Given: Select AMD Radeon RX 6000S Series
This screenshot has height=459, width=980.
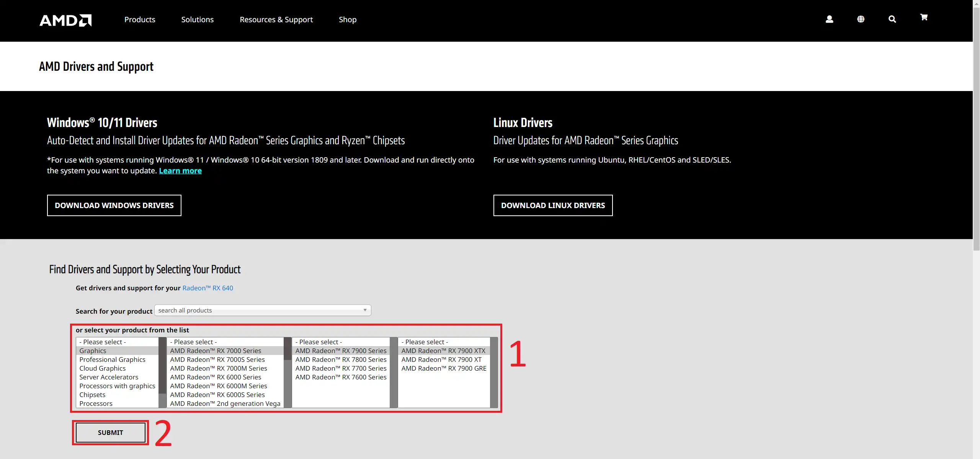Looking at the screenshot, I should pyautogui.click(x=225, y=395).
